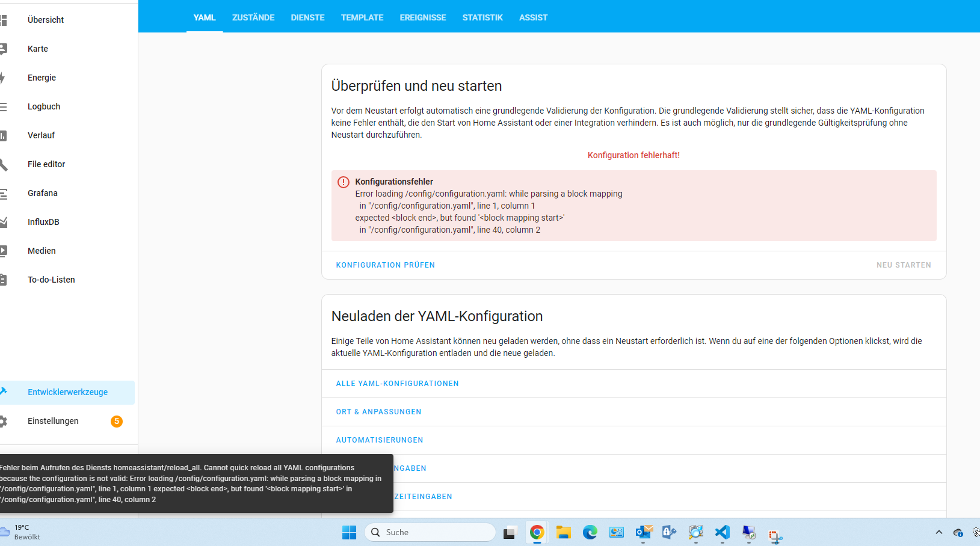
Task: Open the Grafana sidebar icon
Action: coord(3,193)
